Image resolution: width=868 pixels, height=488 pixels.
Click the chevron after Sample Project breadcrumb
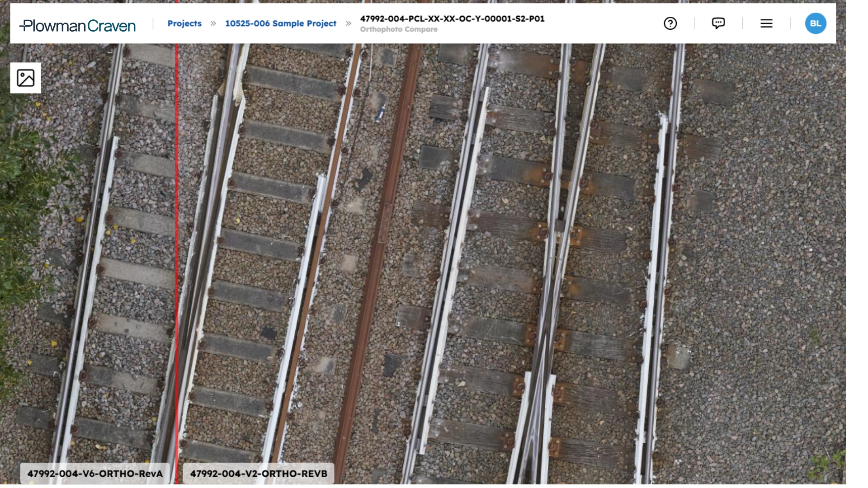coord(348,23)
